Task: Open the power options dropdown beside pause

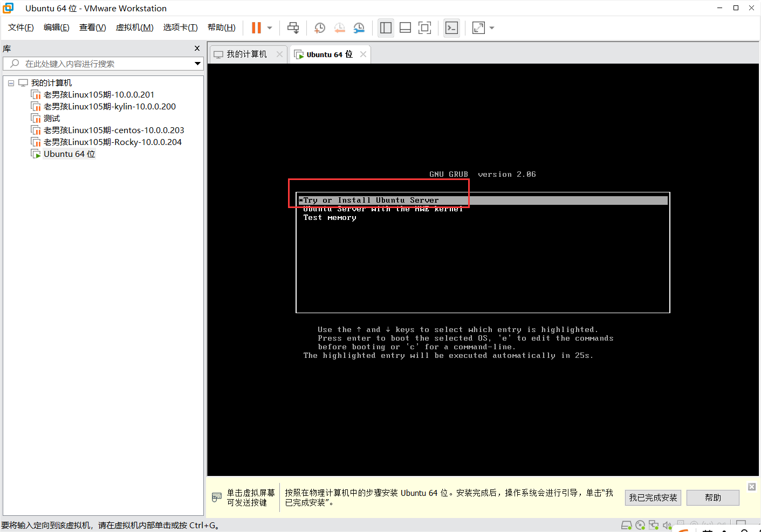Action: (x=270, y=28)
